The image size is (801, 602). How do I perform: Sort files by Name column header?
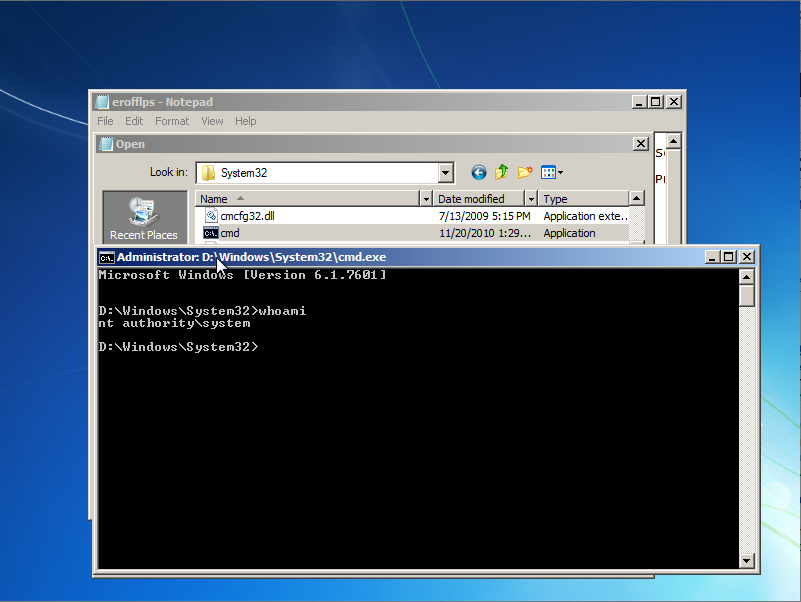[308, 199]
